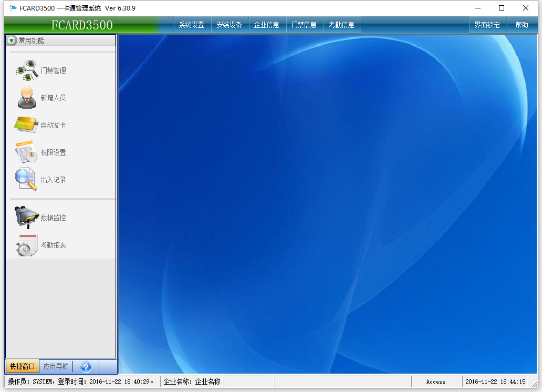Switch to the 应用导航 tab
This screenshot has width=542, height=392.
click(x=56, y=367)
